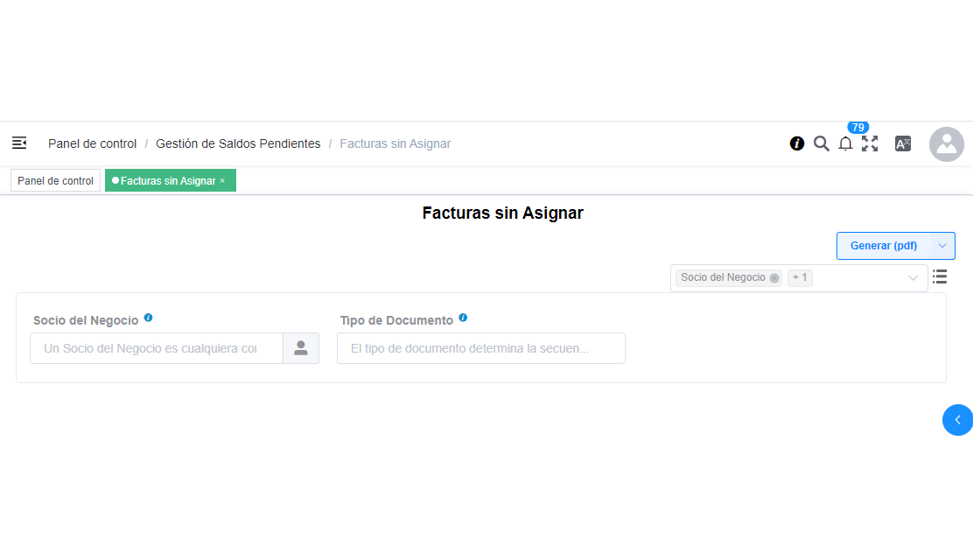Click the info icon next to Tipo de Documento
This screenshot has height=560, width=973.
pyautogui.click(x=462, y=318)
